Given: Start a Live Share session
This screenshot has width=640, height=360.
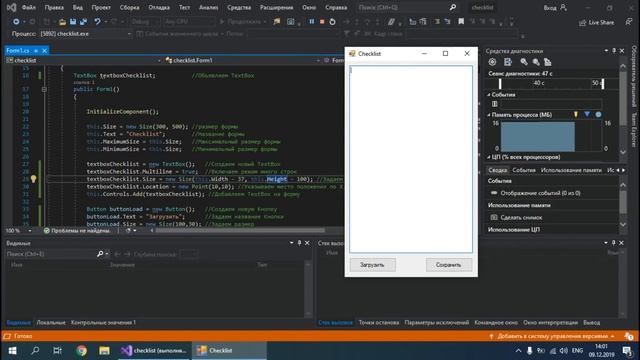Looking at the screenshot, I should pos(596,22).
